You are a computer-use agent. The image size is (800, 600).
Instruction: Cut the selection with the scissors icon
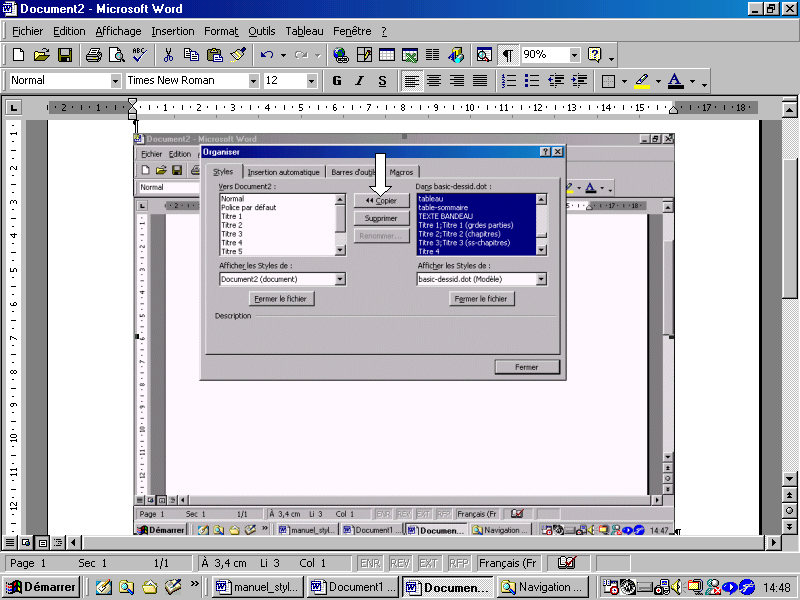coord(168,55)
